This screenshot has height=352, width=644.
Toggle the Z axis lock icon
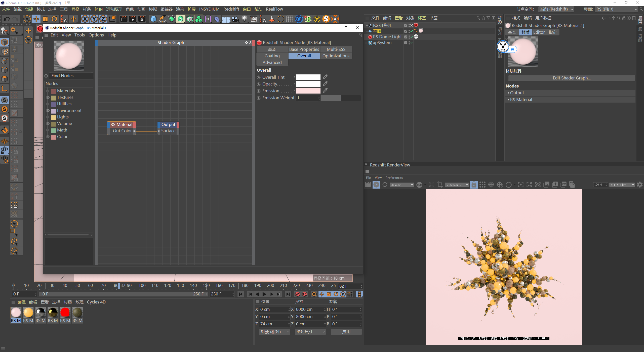103,19
